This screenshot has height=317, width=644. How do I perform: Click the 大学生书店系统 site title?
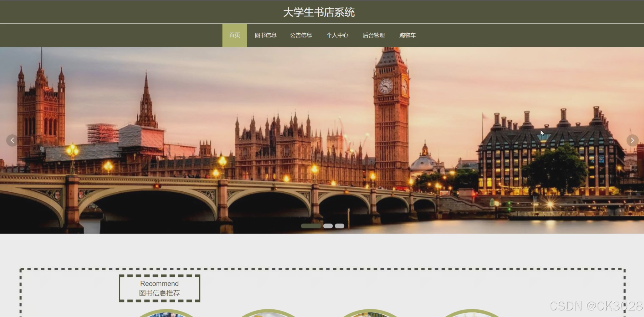click(319, 13)
